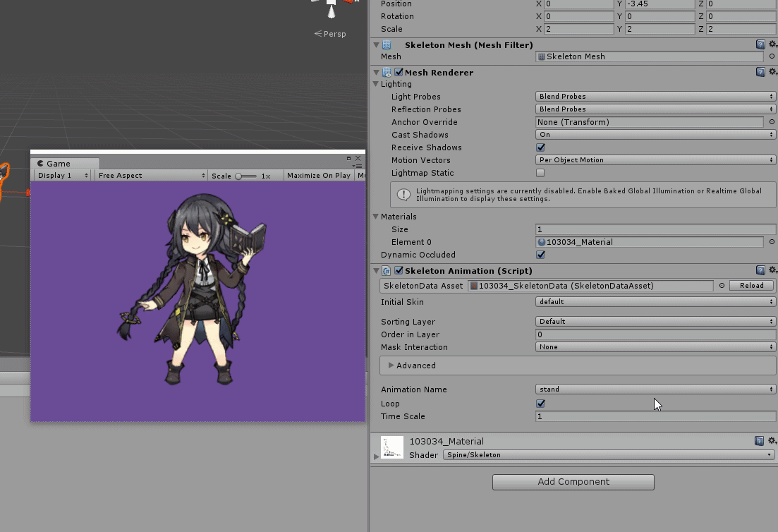Collapse the Lighting section

click(x=376, y=85)
